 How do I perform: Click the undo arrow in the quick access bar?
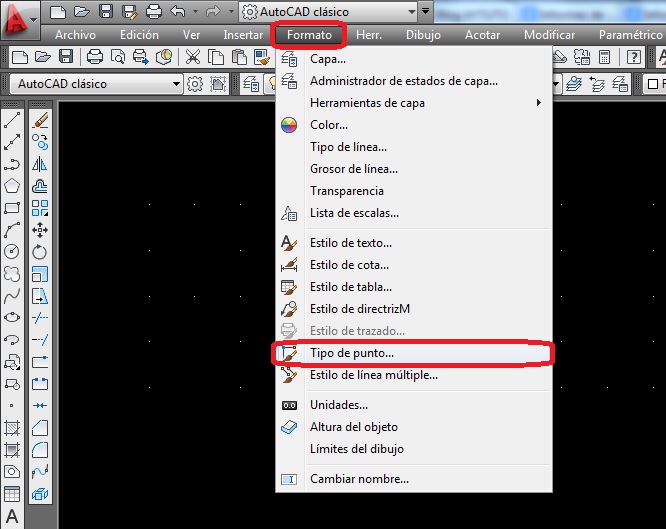(177, 11)
